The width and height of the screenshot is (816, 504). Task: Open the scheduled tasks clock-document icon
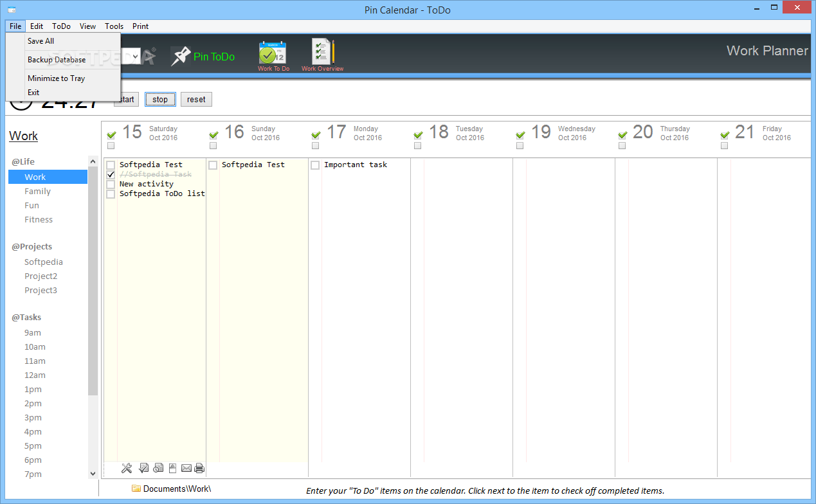tap(158, 468)
